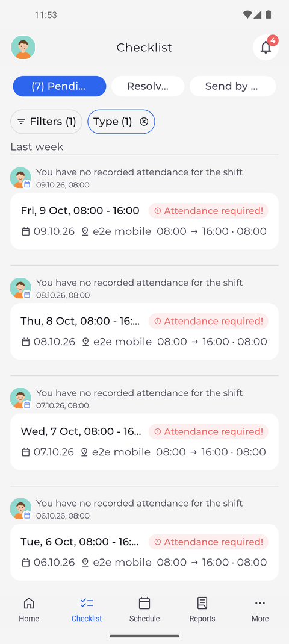Open the notifications bell icon
The height and width of the screenshot is (644, 289).
[266, 48]
